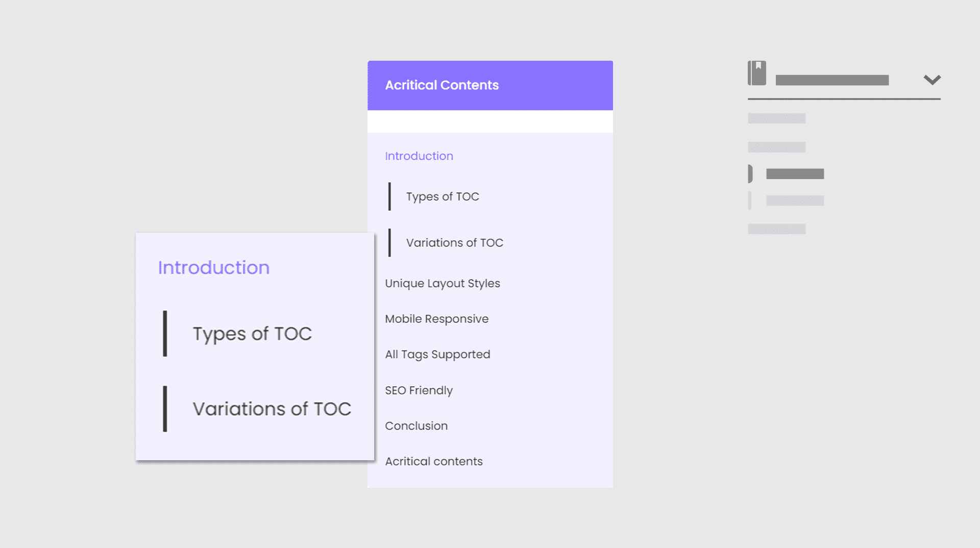
Task: Jump to Mobile Responsive section
Action: (x=436, y=319)
